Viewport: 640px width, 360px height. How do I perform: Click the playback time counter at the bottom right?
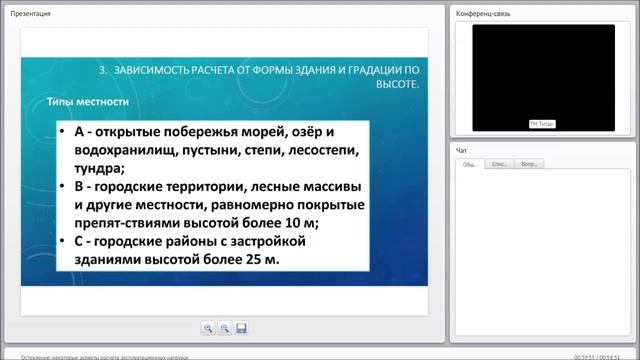[597, 357]
